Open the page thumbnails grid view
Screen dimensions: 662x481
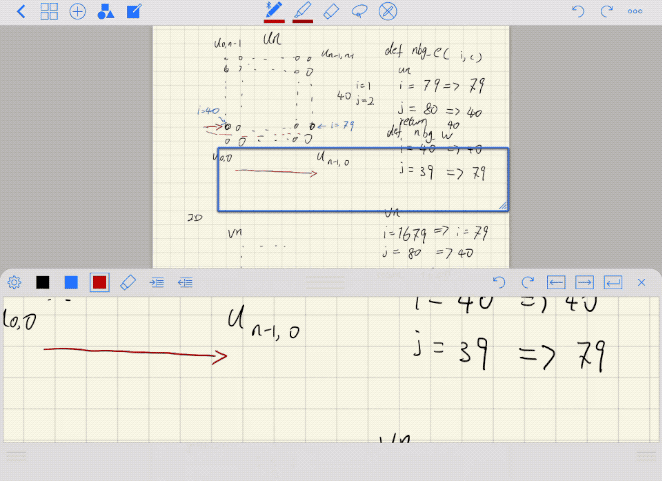coord(49,11)
